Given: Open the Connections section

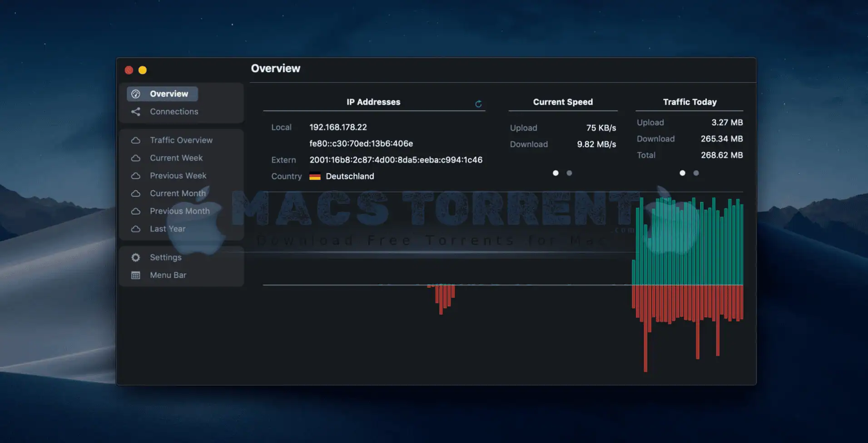Looking at the screenshot, I should pos(174,112).
